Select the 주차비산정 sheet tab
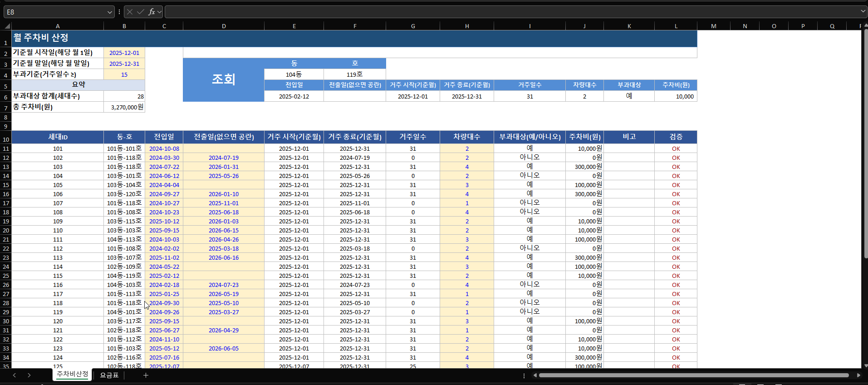Screen dimensions: 868x385 point(73,374)
